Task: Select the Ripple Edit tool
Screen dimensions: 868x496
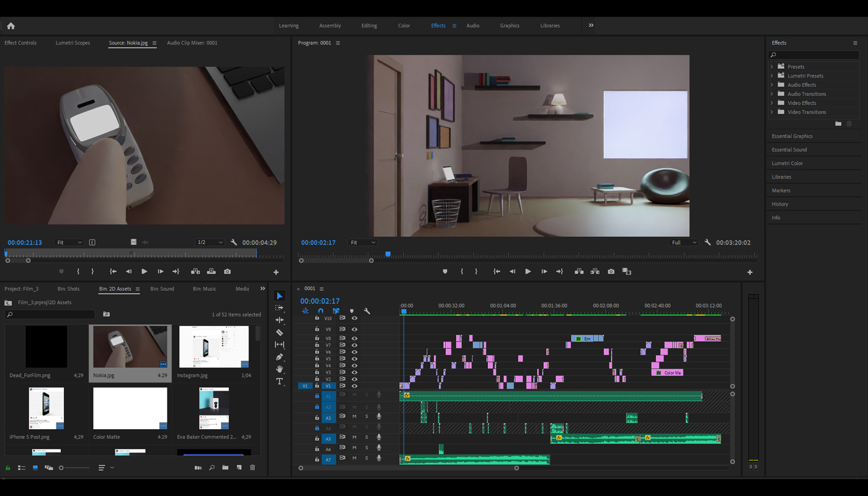Action: 280,320
